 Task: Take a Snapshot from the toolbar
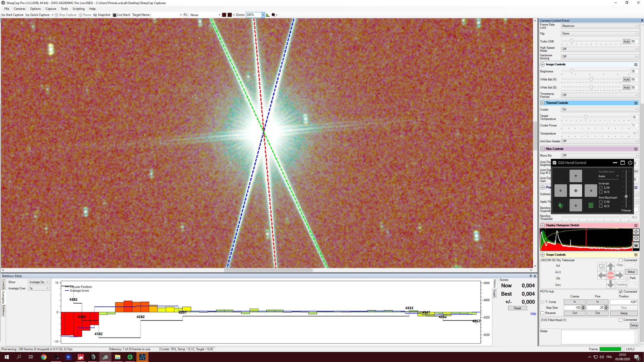pyautogui.click(x=102, y=15)
